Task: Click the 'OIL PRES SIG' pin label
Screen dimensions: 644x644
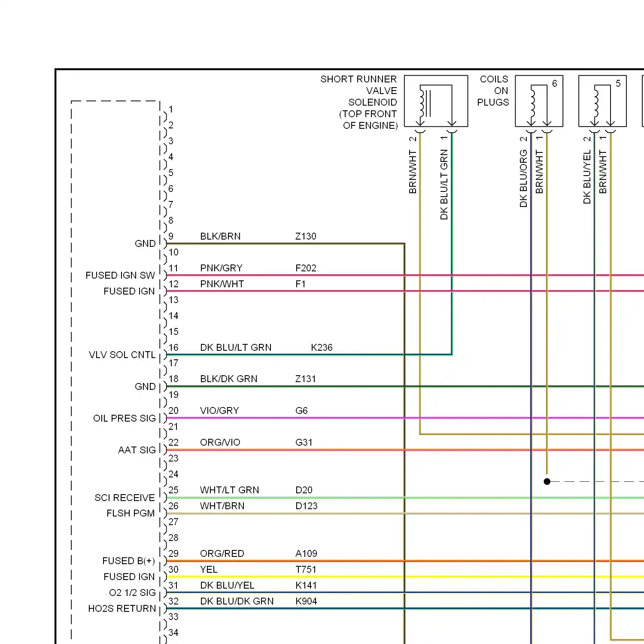Action: point(125,418)
